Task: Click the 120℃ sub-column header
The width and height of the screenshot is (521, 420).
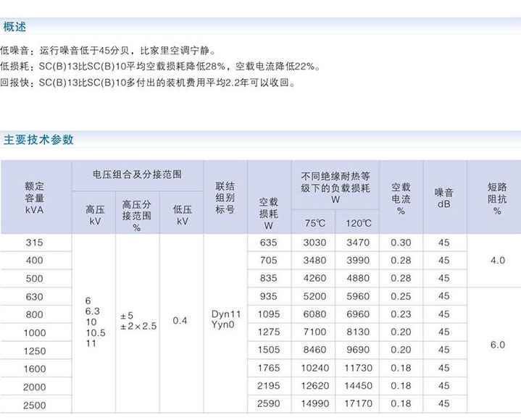Action: (357, 222)
